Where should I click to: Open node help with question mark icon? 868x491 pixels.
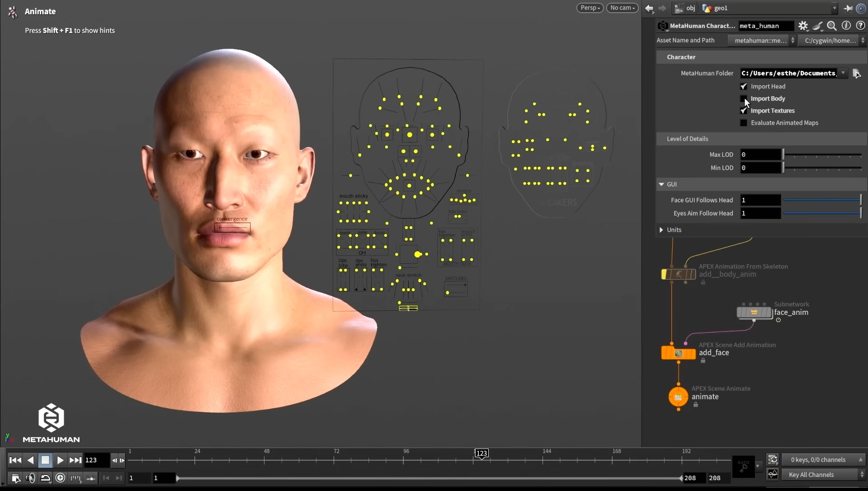click(x=860, y=26)
